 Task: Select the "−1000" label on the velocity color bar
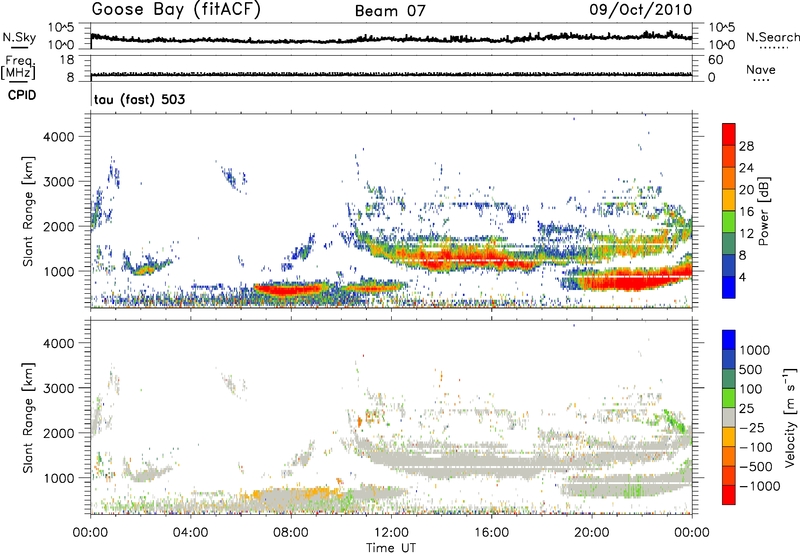click(x=760, y=486)
